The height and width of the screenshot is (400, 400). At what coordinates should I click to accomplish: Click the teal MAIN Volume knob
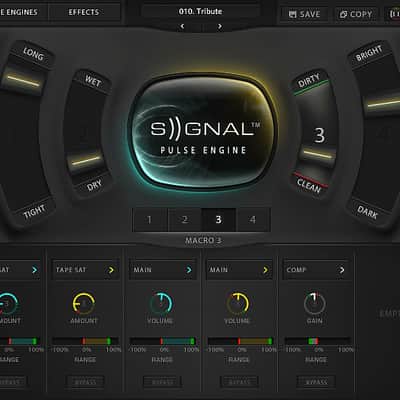pos(161,303)
